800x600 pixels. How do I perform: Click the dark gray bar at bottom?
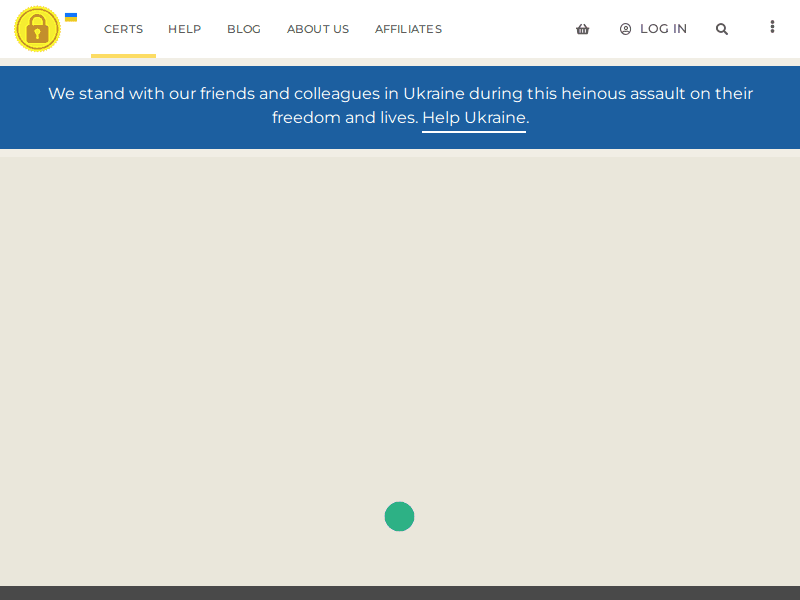[400, 593]
